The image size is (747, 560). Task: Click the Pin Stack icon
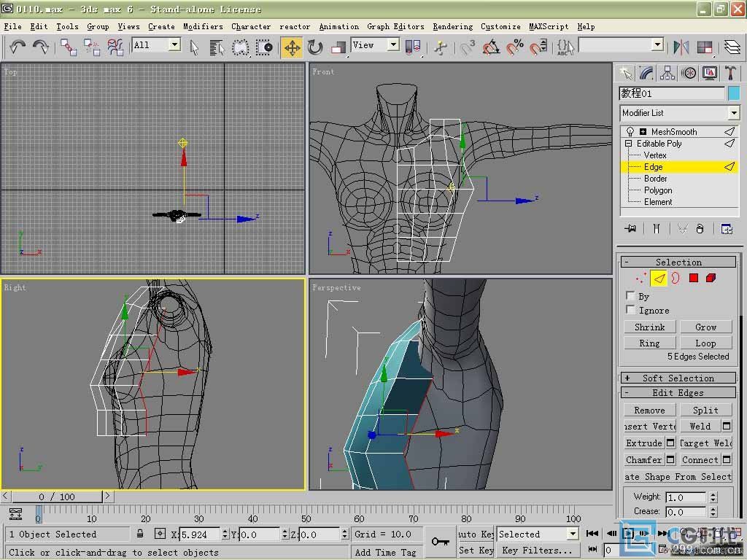pyautogui.click(x=630, y=229)
